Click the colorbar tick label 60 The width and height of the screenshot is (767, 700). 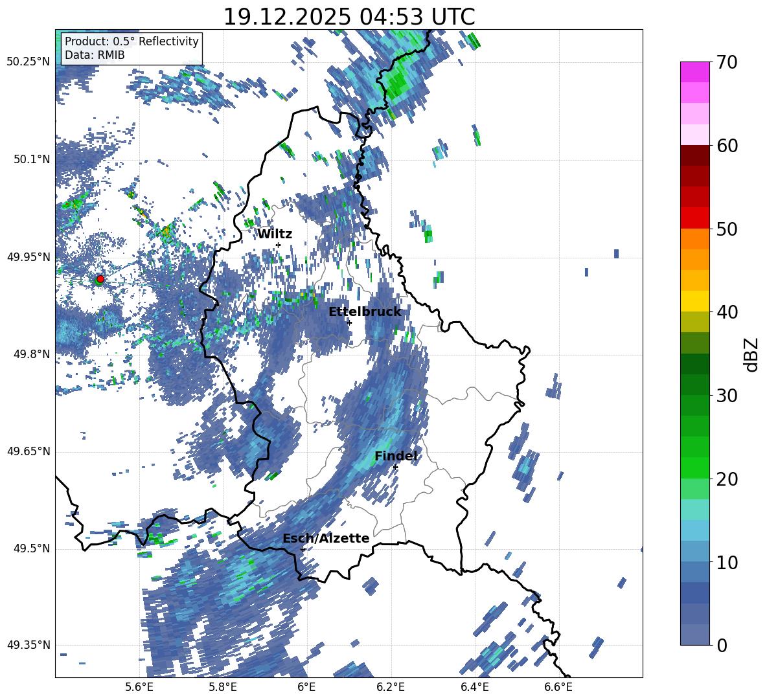click(727, 146)
